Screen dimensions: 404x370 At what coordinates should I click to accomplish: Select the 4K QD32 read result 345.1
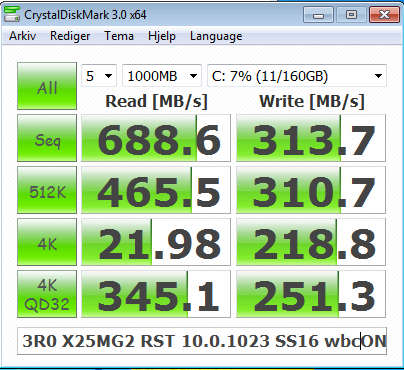(x=156, y=294)
